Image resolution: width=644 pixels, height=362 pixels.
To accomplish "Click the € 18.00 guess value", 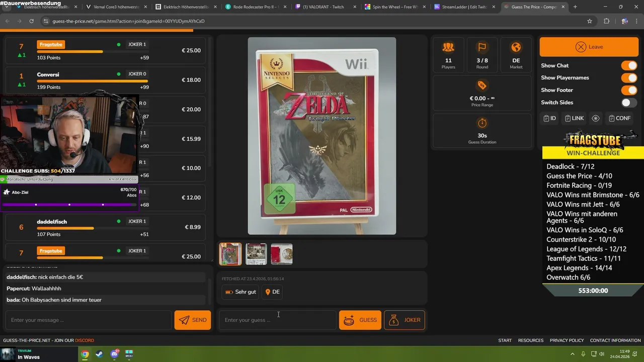I will coord(191,80).
